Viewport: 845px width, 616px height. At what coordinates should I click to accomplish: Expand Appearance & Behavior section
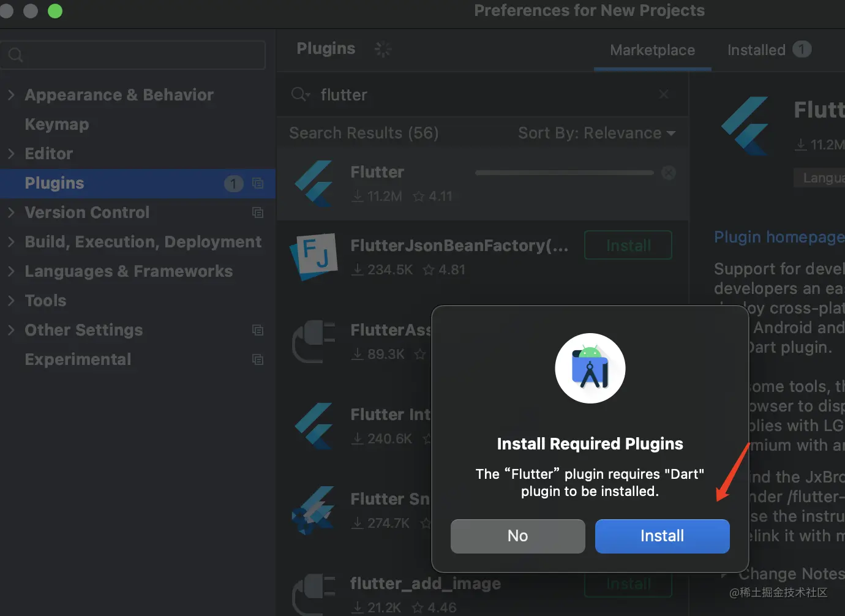point(11,95)
